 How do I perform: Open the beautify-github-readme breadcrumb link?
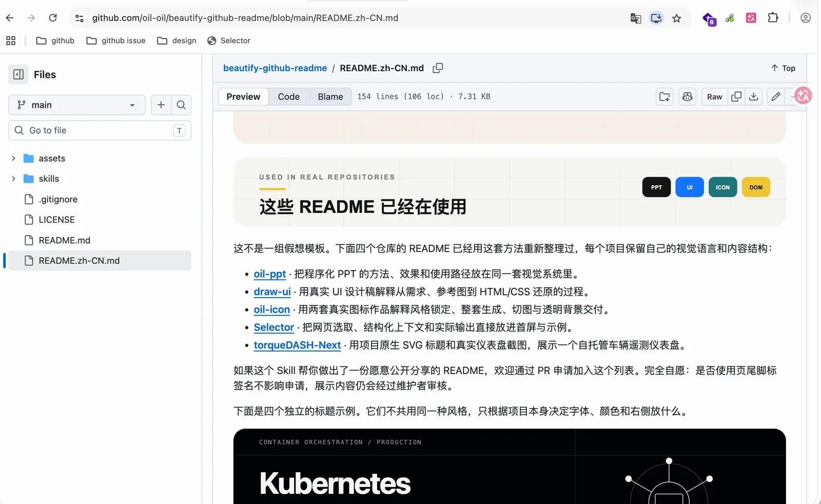(275, 68)
